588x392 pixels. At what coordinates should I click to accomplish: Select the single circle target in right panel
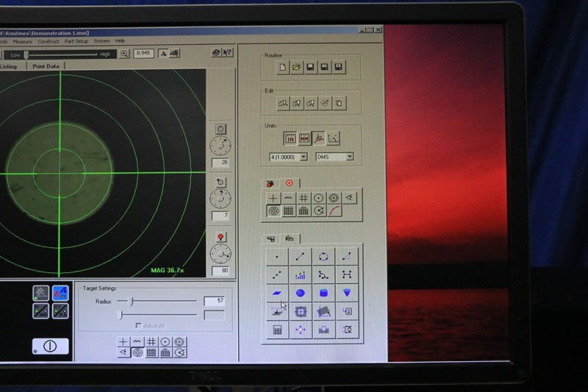(x=319, y=198)
